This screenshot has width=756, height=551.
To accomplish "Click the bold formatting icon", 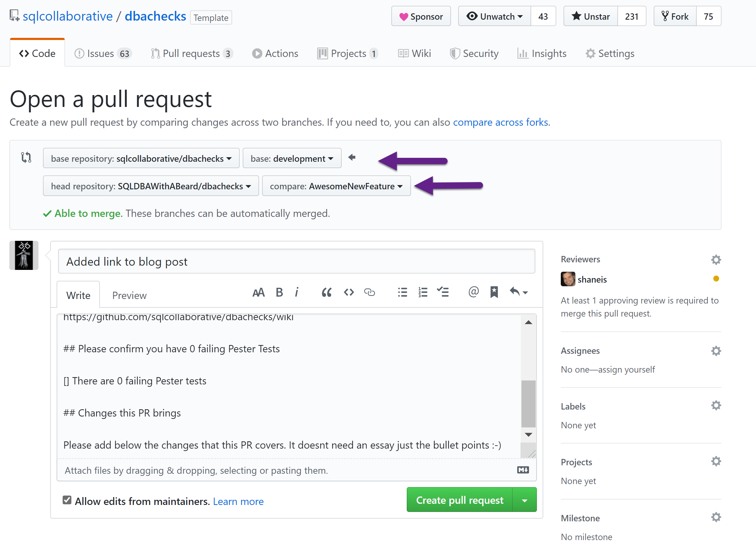I will pos(279,293).
